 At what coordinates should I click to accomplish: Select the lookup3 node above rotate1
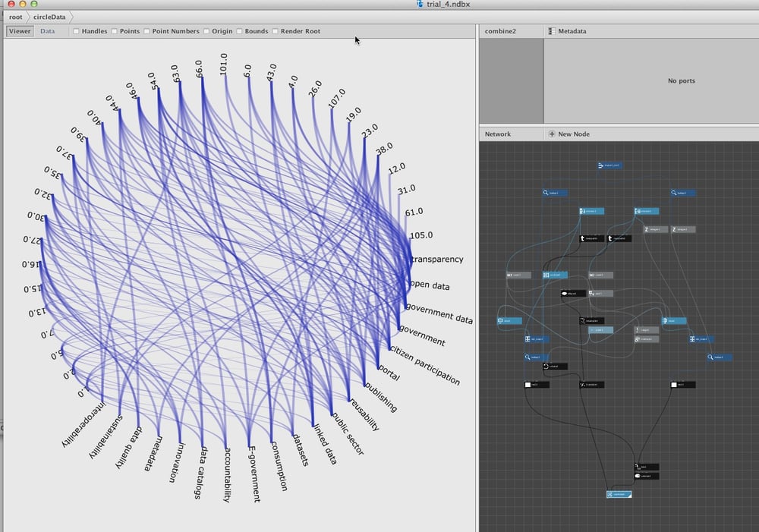click(537, 357)
